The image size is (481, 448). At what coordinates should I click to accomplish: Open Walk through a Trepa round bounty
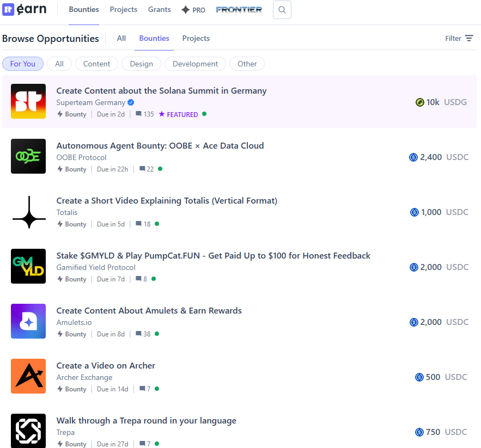pos(147,420)
